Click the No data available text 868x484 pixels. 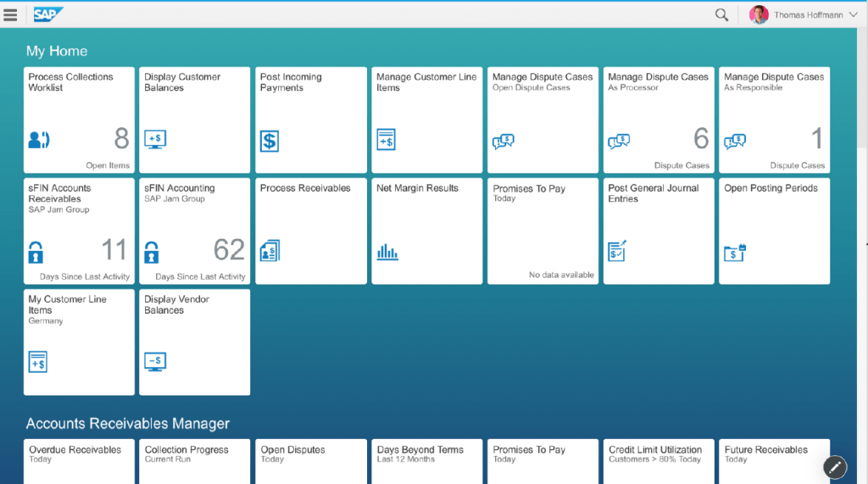[x=561, y=275]
